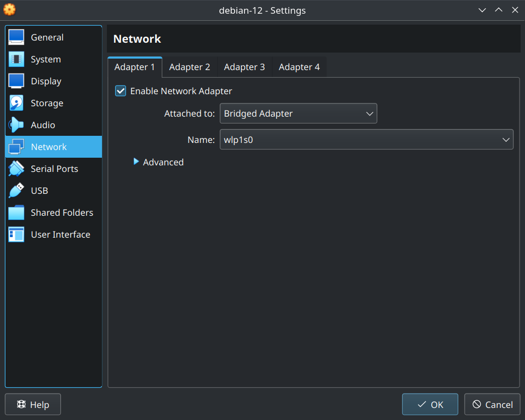Click the Help button
This screenshot has height=420, width=525.
(x=32, y=404)
